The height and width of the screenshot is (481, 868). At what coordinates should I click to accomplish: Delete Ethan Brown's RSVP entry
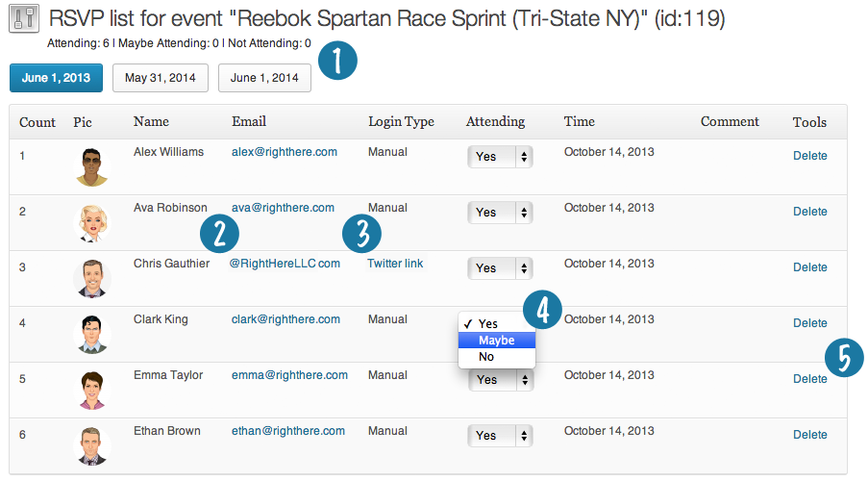809,435
